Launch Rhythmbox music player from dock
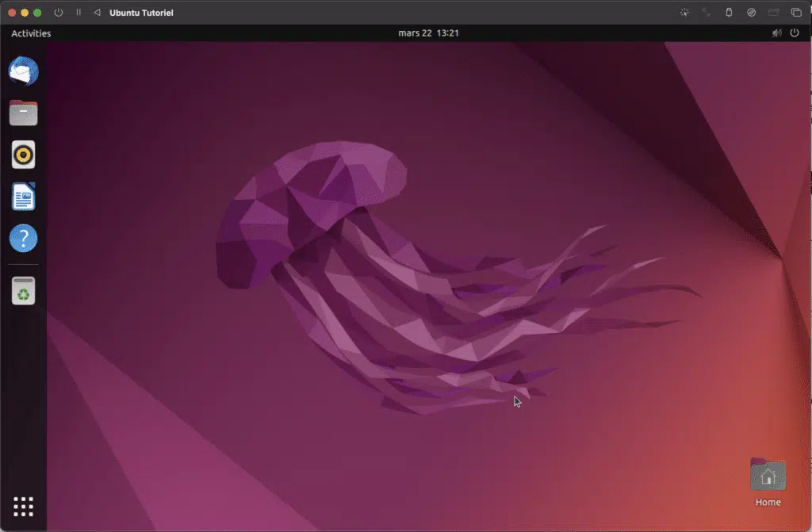The image size is (812, 532). click(x=23, y=155)
